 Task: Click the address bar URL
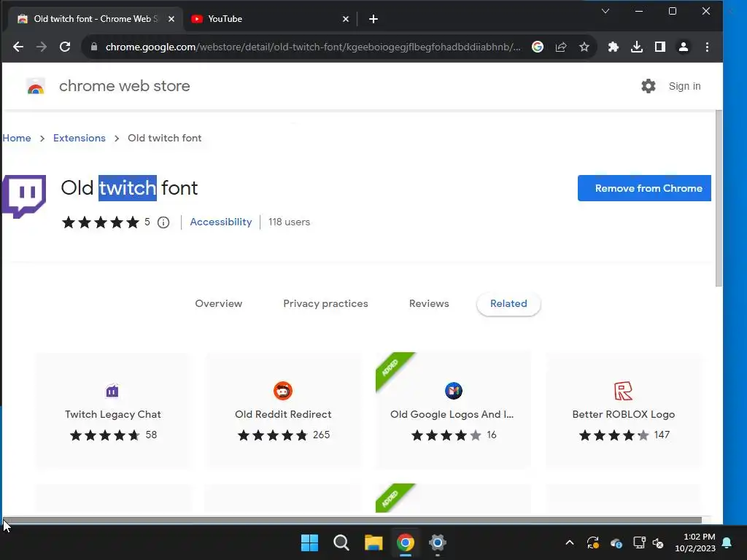(x=313, y=47)
